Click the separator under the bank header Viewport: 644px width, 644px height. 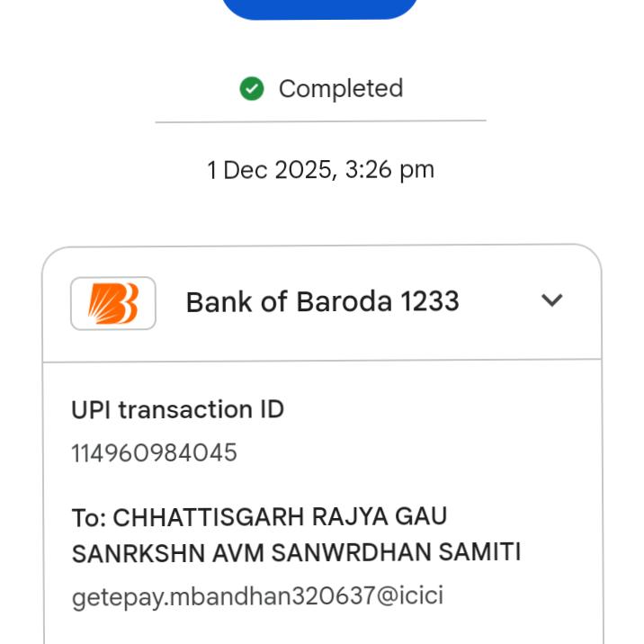coord(321,360)
